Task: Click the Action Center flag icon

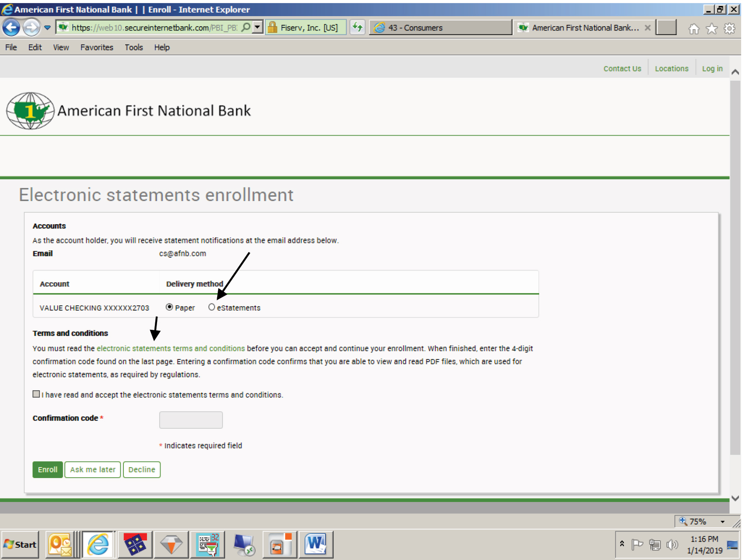Action: 637,544
